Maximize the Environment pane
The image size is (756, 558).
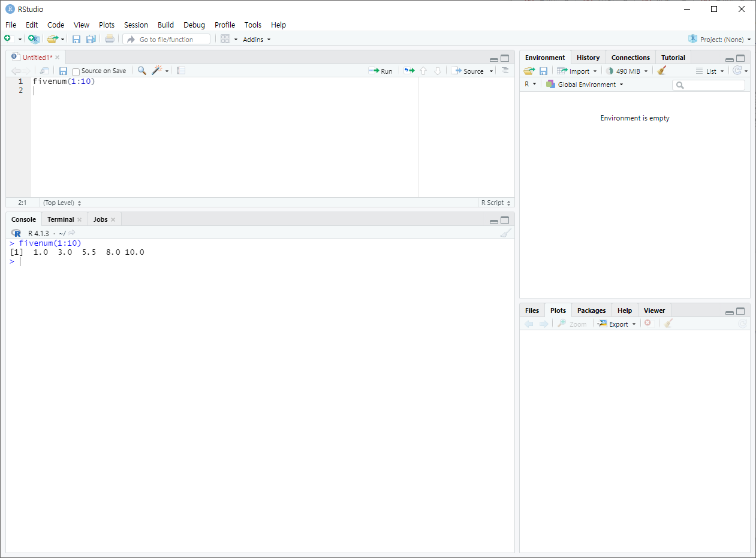pos(740,58)
